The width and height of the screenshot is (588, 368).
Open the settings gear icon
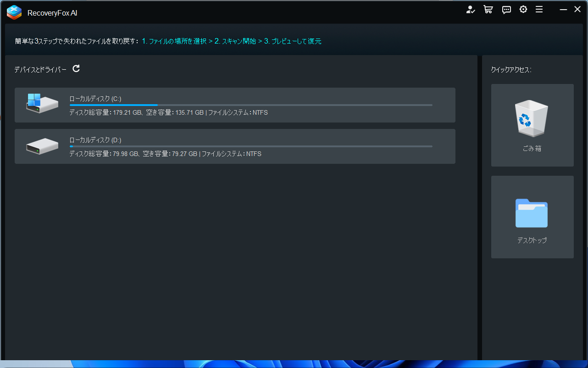(x=523, y=9)
